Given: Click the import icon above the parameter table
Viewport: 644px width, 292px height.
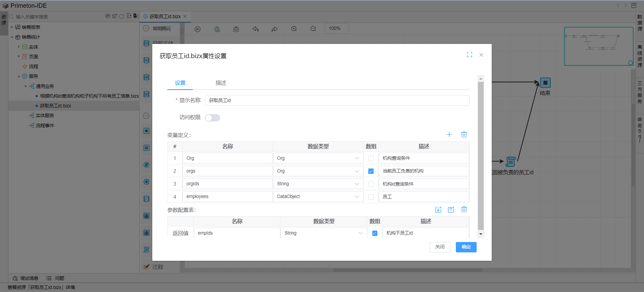Looking at the screenshot, I should 438,210.
